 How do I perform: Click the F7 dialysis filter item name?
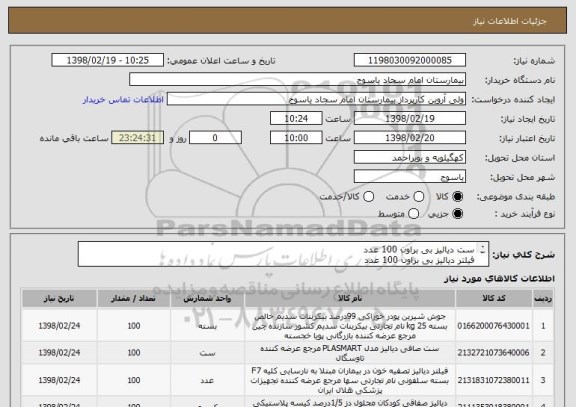[x=350, y=380]
